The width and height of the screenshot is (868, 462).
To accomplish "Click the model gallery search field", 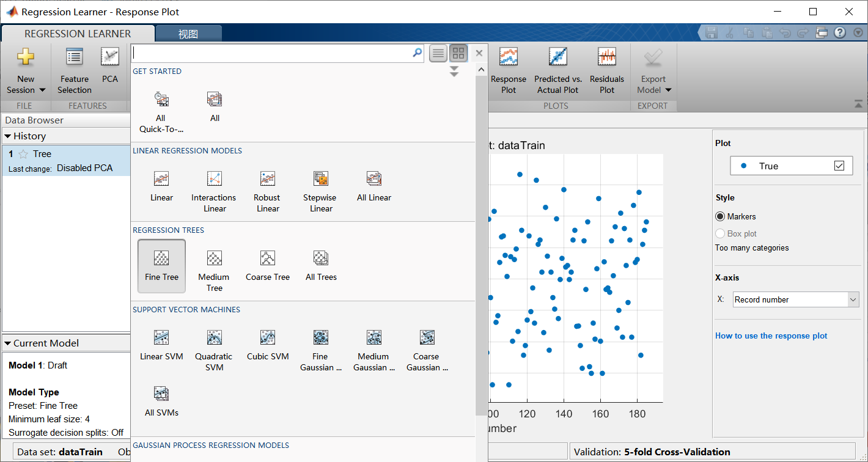I will tap(272, 53).
